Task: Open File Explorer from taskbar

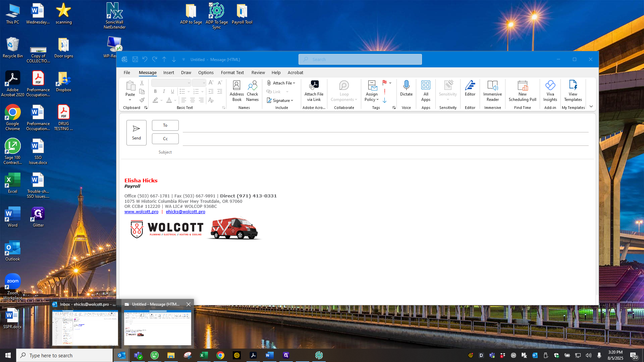Action: (171, 355)
